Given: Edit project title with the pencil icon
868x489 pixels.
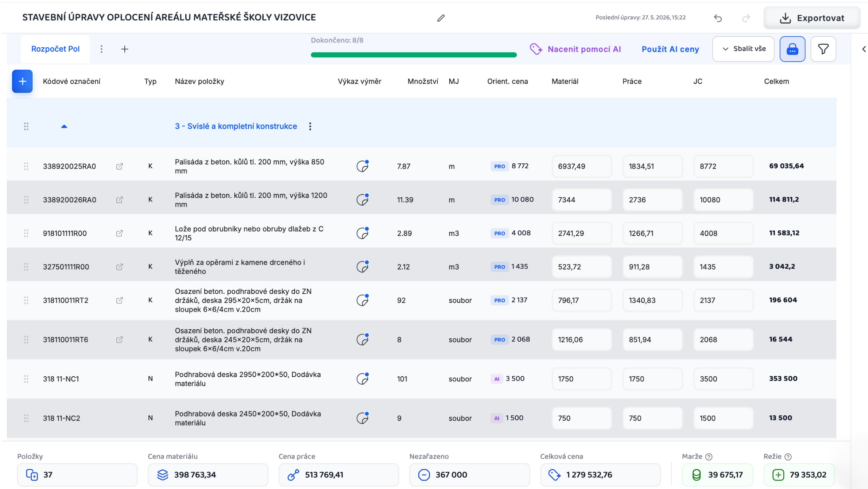Looking at the screenshot, I should (x=441, y=18).
